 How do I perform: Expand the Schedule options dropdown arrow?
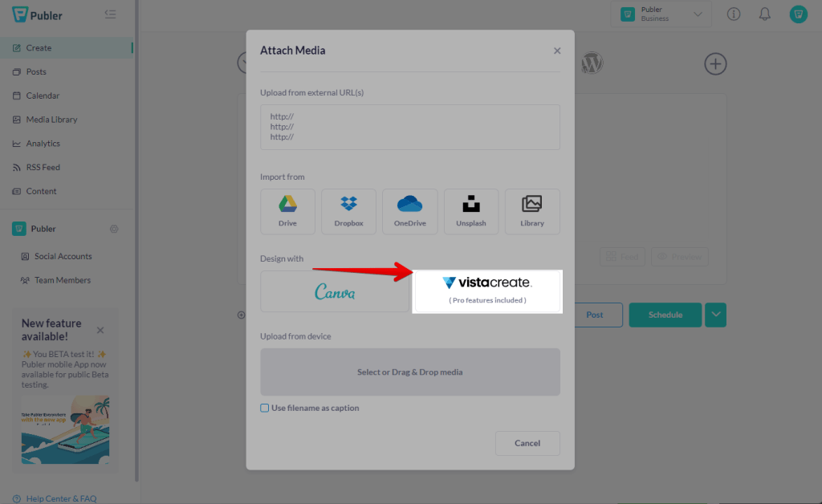tap(715, 315)
